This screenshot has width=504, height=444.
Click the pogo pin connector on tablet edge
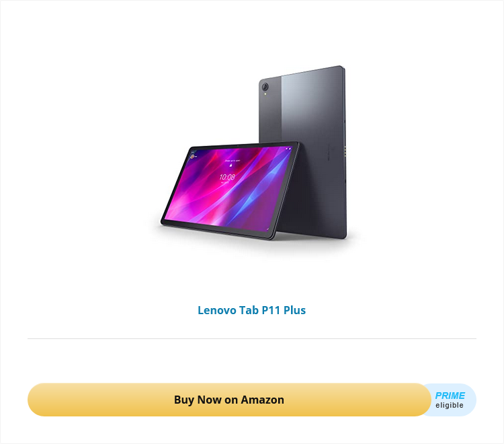click(x=345, y=152)
